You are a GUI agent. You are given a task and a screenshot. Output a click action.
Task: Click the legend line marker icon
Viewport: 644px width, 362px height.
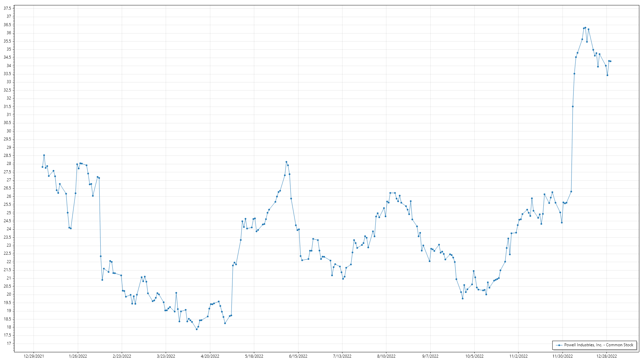[559, 345]
